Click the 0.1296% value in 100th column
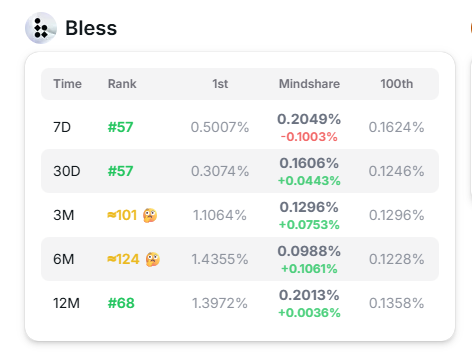Image resolution: width=472 pixels, height=363 pixels. click(x=397, y=215)
